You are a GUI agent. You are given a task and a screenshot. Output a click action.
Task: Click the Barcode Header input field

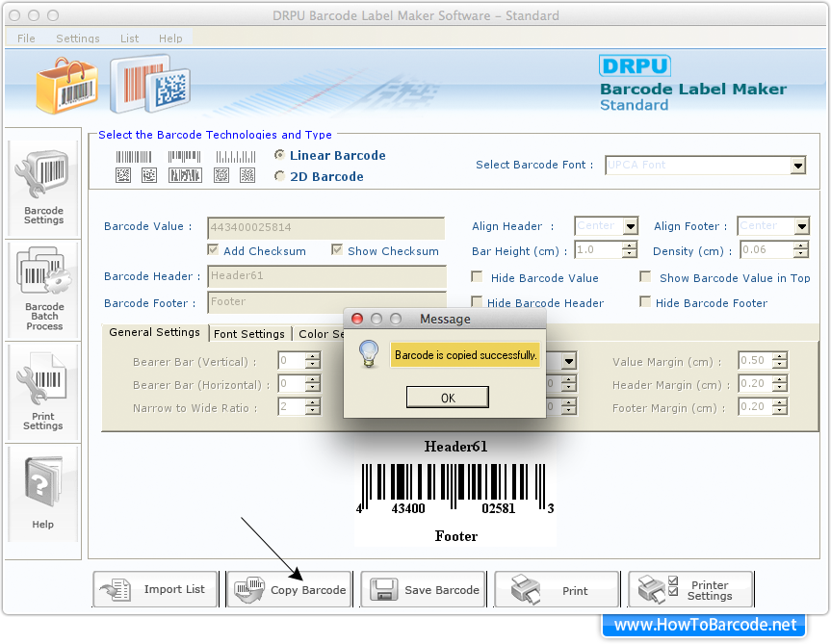point(327,276)
